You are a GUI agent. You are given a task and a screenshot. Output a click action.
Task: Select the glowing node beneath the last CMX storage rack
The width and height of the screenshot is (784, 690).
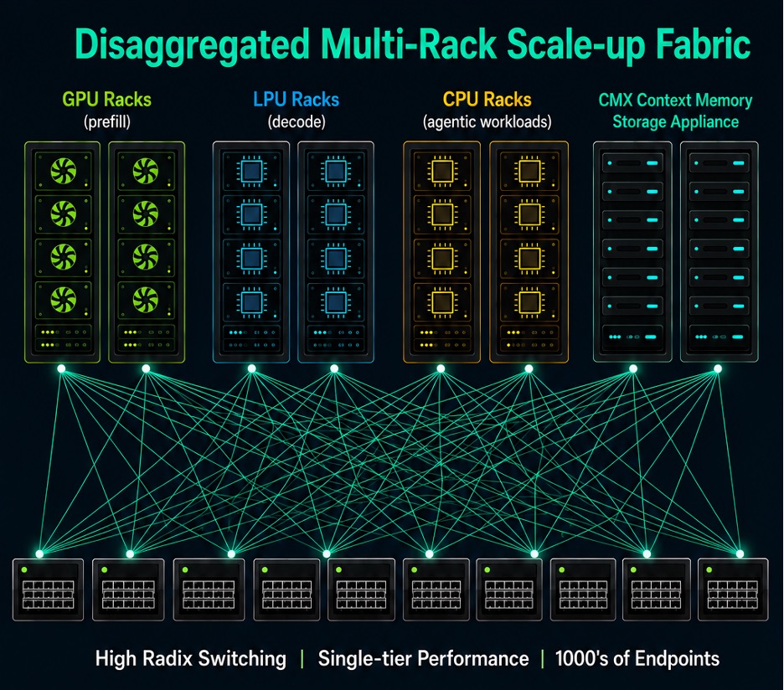(718, 368)
